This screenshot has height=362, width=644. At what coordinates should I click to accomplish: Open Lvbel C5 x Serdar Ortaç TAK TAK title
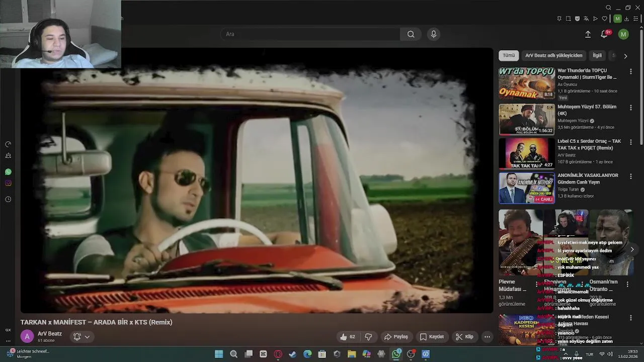[x=589, y=145]
